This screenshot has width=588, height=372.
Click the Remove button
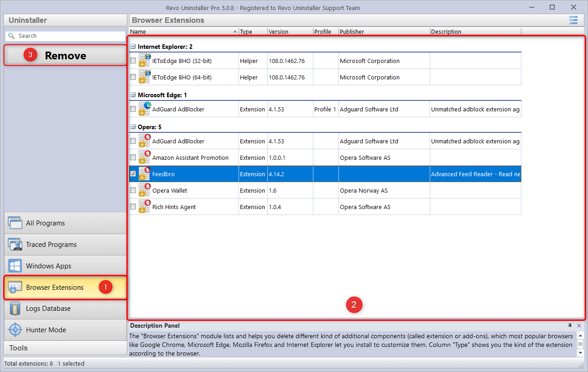65,55
